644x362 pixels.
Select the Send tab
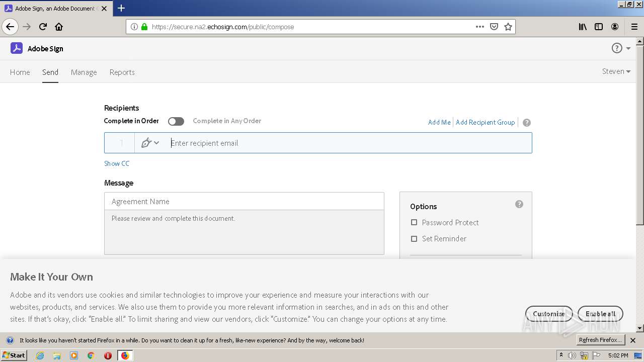coord(50,72)
